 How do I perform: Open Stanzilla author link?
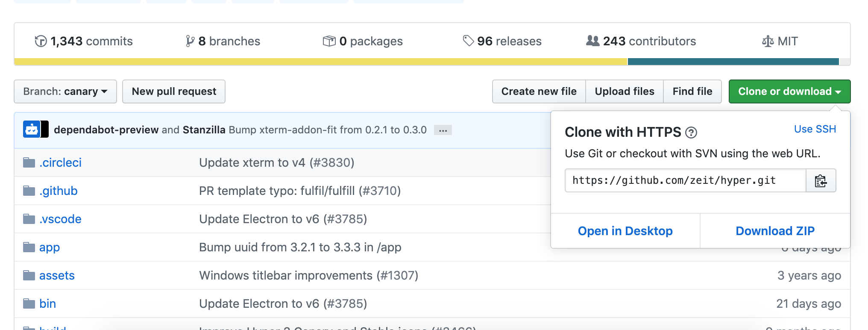coord(204,130)
